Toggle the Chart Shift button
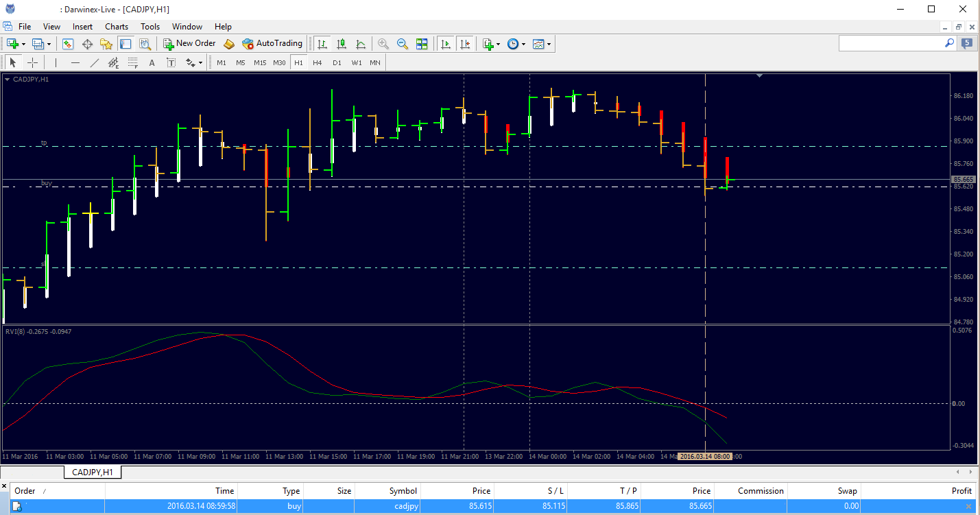The image size is (980, 515). [465, 44]
